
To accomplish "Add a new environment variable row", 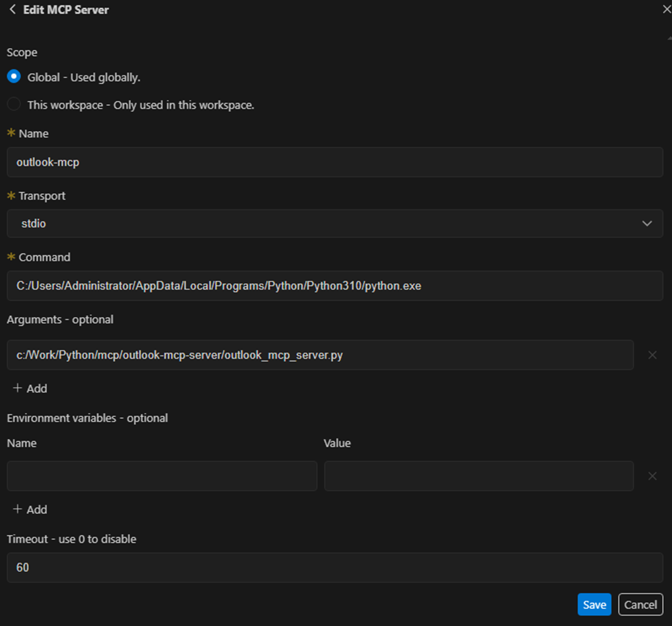I will click(30, 510).
